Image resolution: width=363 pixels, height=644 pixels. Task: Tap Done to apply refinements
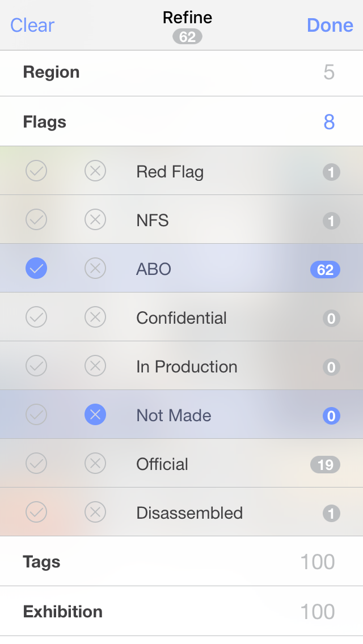[330, 26]
